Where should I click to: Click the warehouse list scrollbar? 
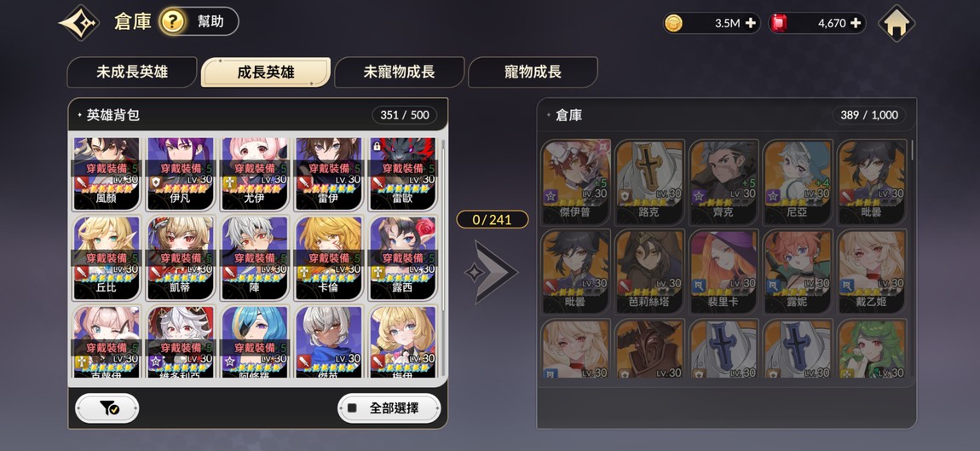912,150
